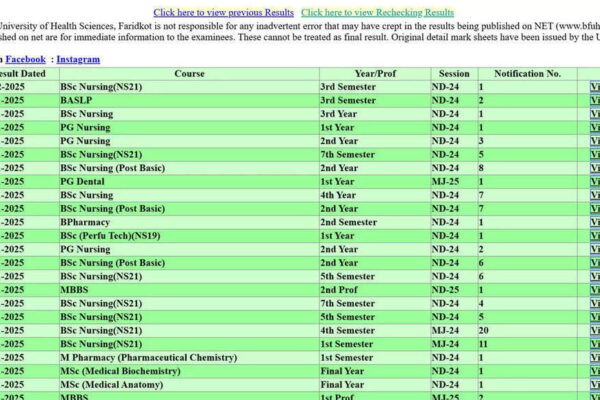Select 'PG Nursing' in the 1st Year row

(189, 127)
